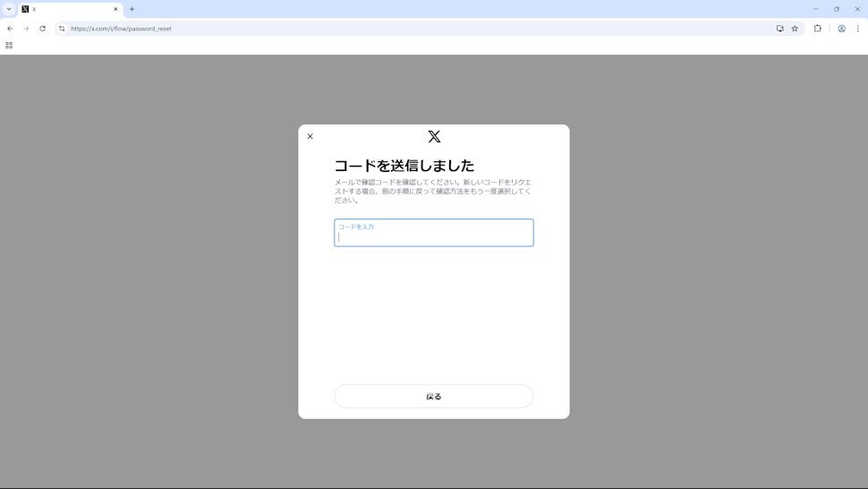Open the apps grid in bookmarks bar
This screenshot has width=868, height=489.
tap(9, 46)
